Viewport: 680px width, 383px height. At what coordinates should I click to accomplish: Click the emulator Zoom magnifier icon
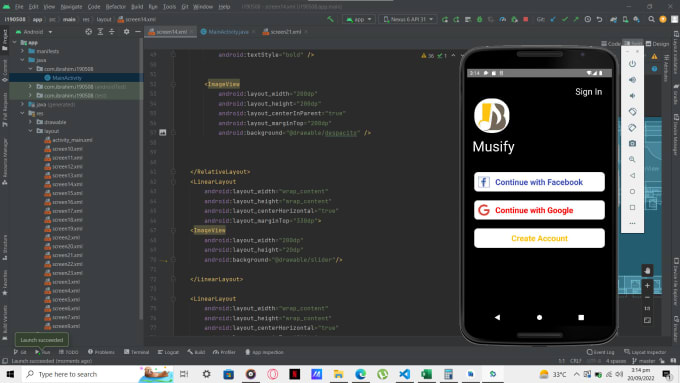[632, 160]
